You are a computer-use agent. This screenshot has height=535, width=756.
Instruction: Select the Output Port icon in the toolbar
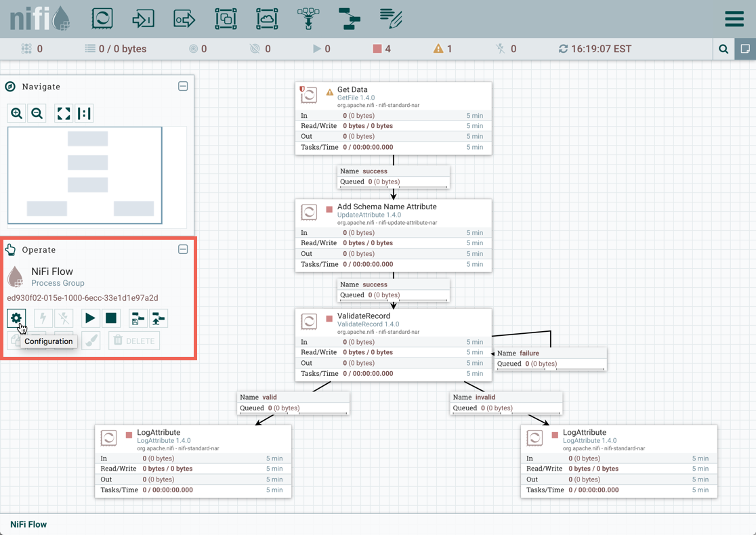pyautogui.click(x=184, y=18)
